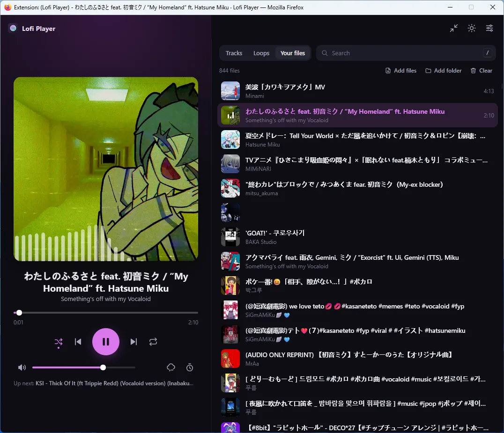The width and height of the screenshot is (504, 433).
Task: Skip to next track
Action: click(133, 342)
